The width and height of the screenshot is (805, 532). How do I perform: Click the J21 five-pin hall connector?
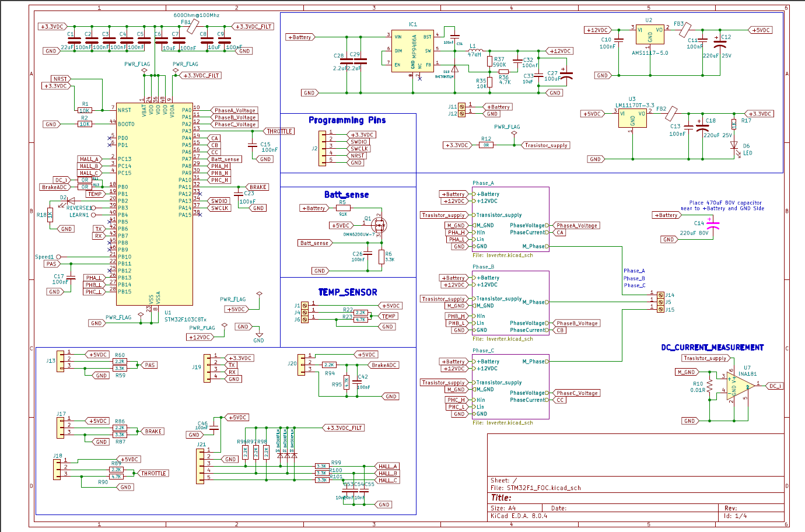pos(200,466)
